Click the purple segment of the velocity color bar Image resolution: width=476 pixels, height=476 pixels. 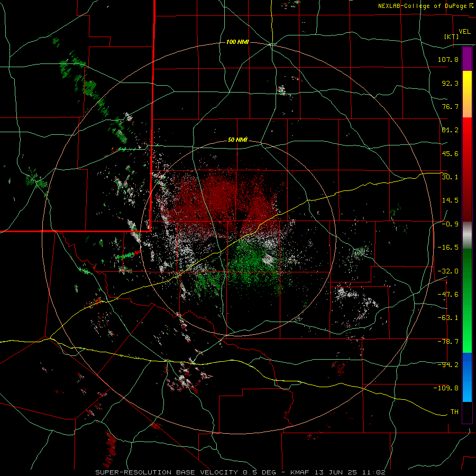(x=467, y=59)
